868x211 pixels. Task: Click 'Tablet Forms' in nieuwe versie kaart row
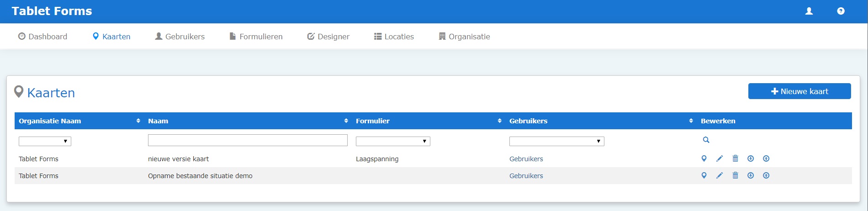pos(38,159)
